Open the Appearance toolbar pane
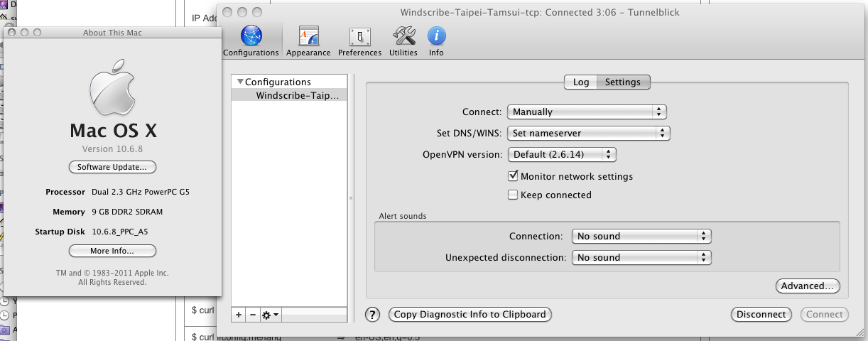Viewport: 868px width, 341px height. (308, 41)
